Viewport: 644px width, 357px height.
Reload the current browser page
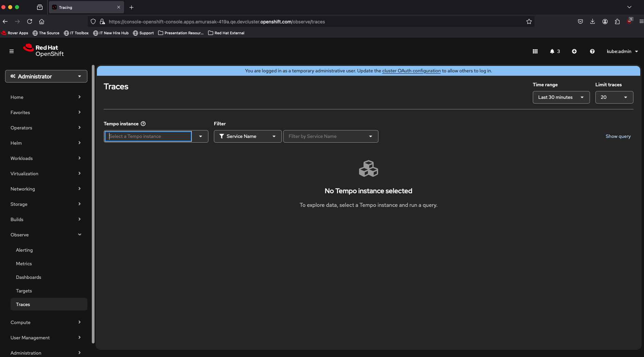click(x=30, y=21)
